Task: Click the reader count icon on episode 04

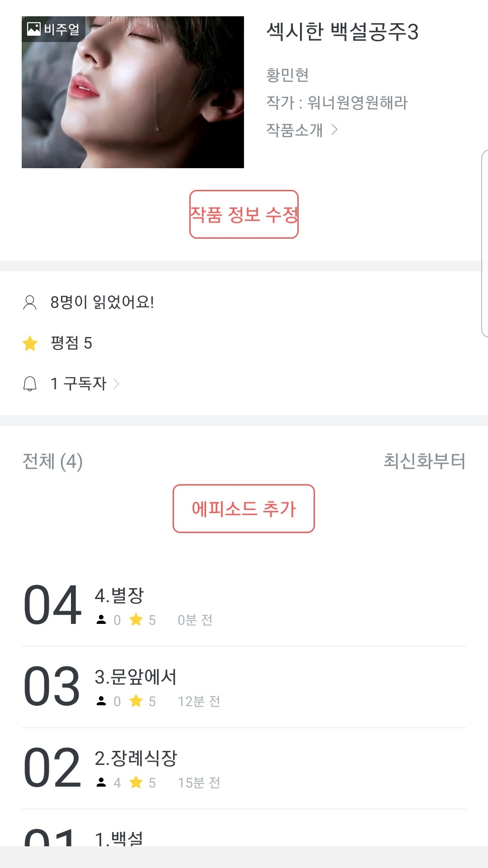Action: pyautogui.click(x=101, y=620)
